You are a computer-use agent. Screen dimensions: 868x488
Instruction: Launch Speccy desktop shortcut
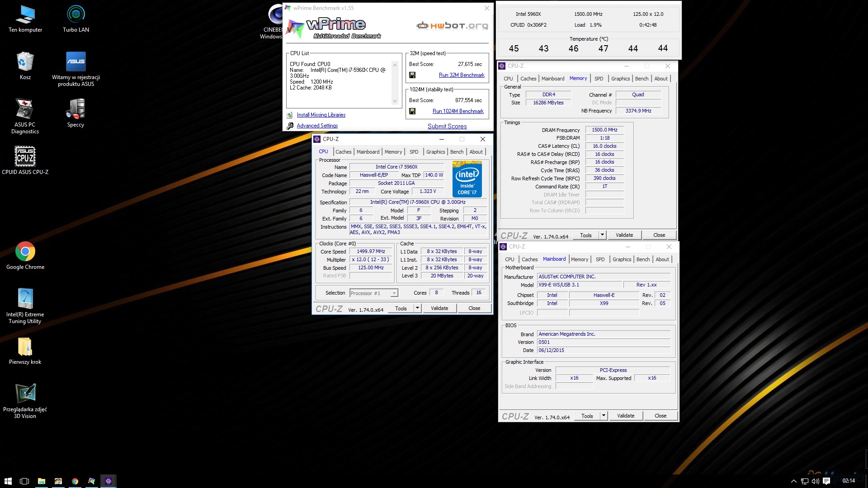tap(76, 113)
